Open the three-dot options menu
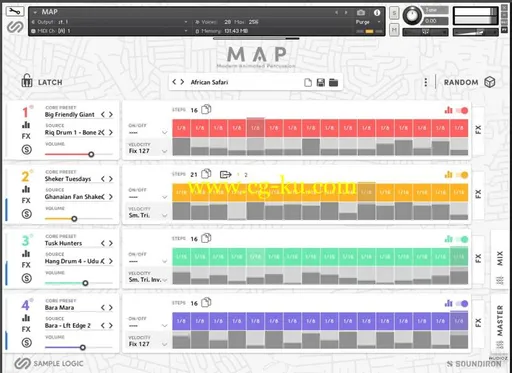Viewport: 512px width, 373px height. 426,82
